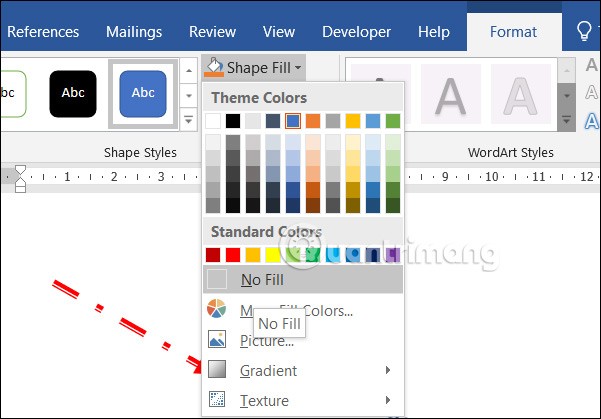601x419 pixels.
Task: Click the Picture fill icon
Action: coord(217,340)
